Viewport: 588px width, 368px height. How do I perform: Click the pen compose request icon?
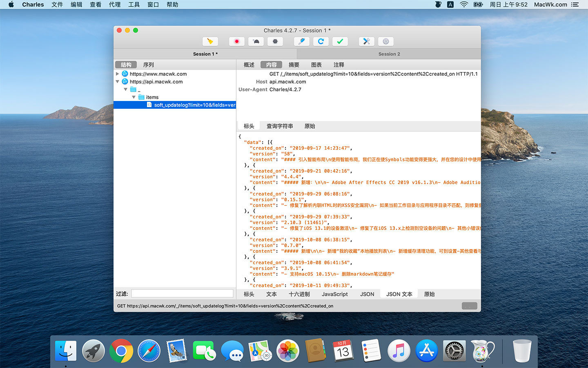coord(302,41)
